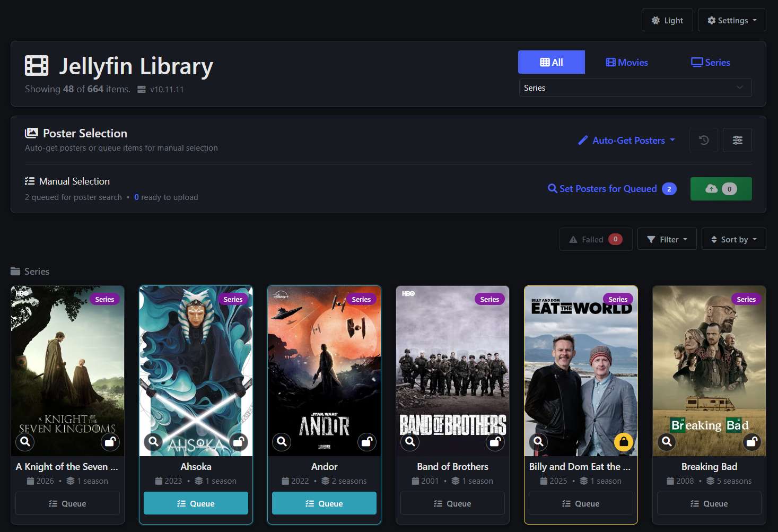The width and height of the screenshot is (778, 532).
Task: Queue Billy and Dom Eat the World
Action: (581, 503)
